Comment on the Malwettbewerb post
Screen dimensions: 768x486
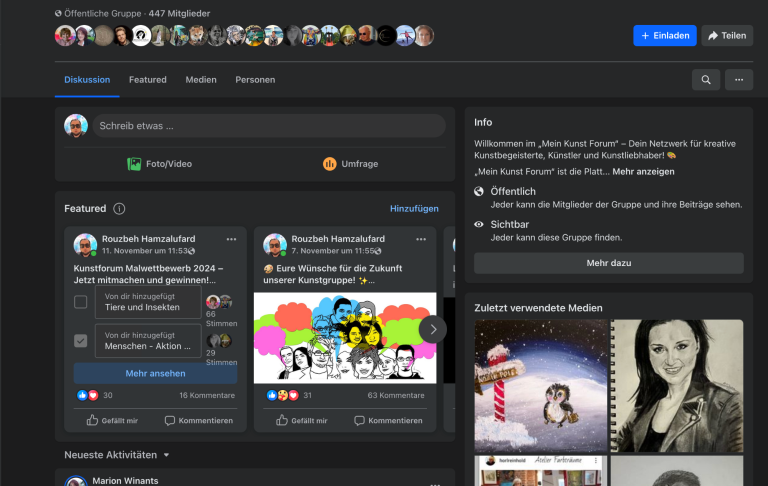click(x=198, y=420)
